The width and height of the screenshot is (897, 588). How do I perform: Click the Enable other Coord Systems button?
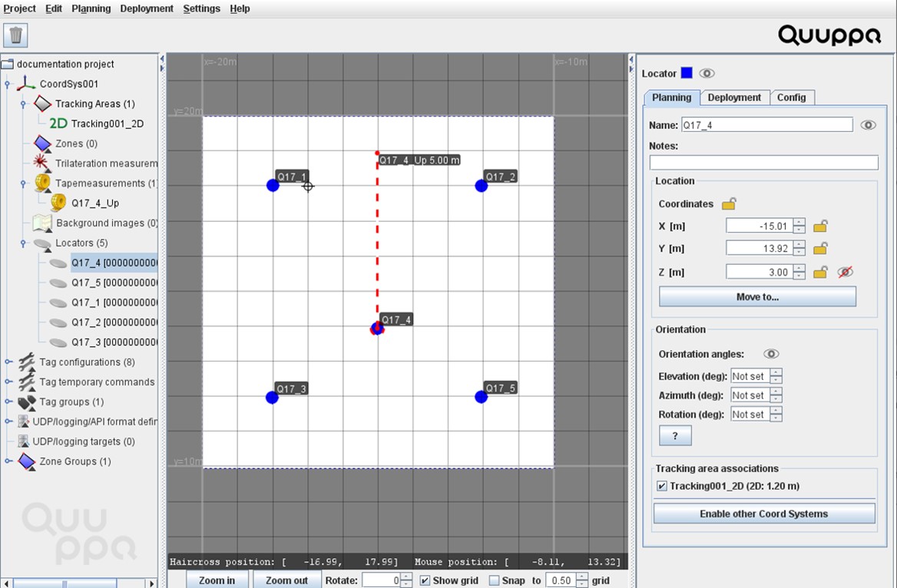click(x=763, y=514)
